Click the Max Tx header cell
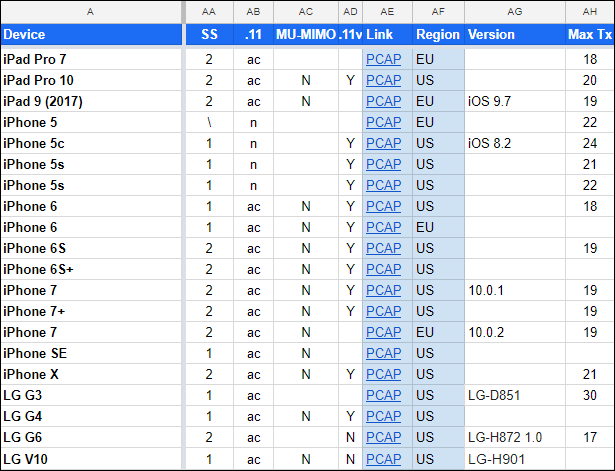 pyautogui.click(x=590, y=35)
